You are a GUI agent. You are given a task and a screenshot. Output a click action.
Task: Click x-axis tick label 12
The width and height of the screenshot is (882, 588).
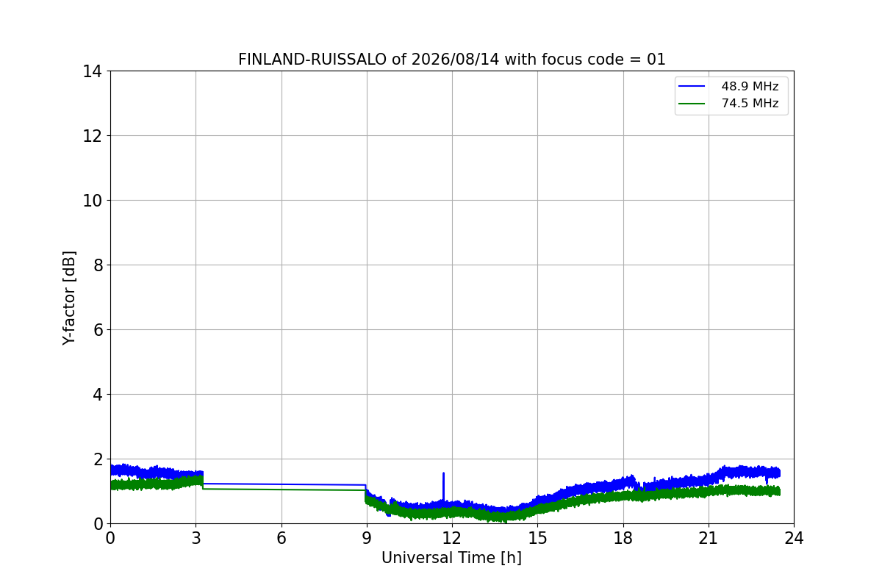pos(452,538)
